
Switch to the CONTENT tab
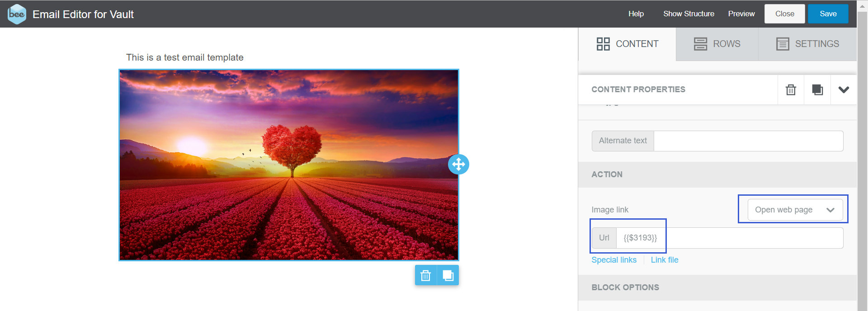pyautogui.click(x=627, y=44)
